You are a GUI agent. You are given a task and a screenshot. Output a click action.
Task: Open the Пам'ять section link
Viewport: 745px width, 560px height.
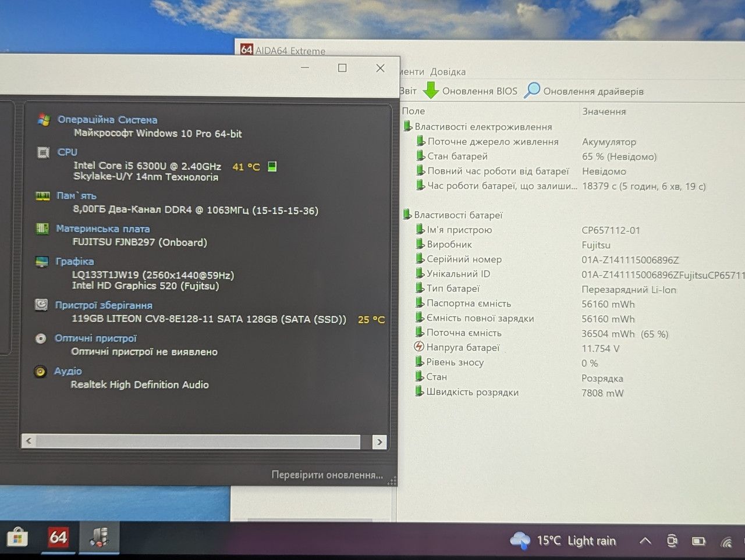tap(76, 195)
